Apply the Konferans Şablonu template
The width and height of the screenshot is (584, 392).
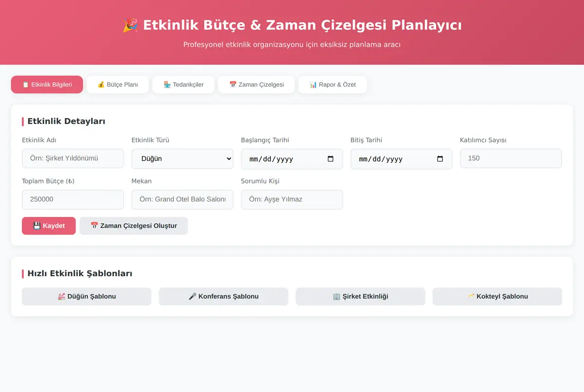pos(223,297)
